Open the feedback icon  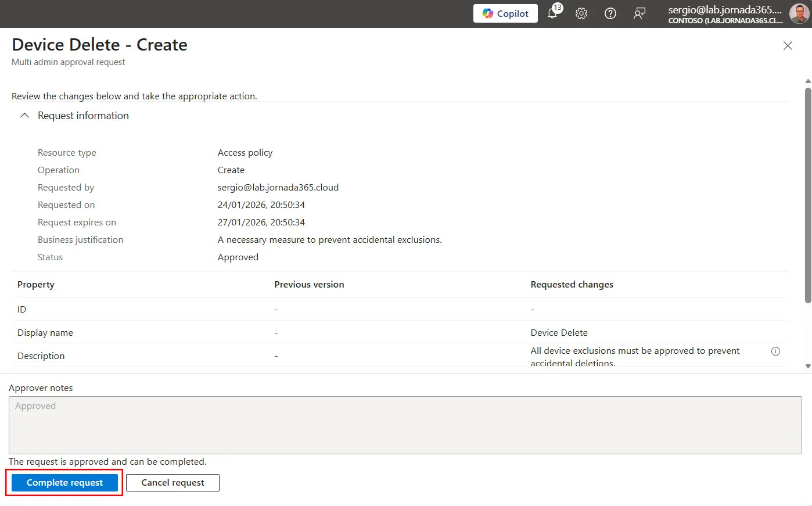click(639, 13)
